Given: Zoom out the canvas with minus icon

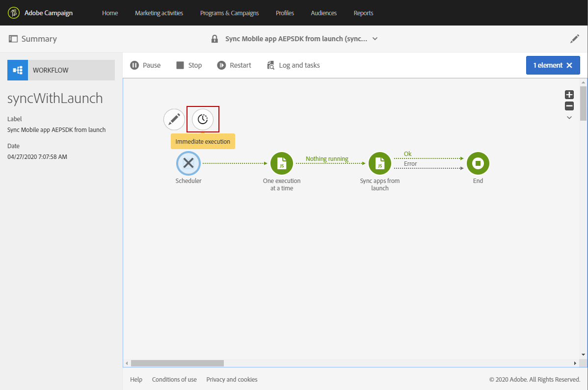Looking at the screenshot, I should (569, 106).
